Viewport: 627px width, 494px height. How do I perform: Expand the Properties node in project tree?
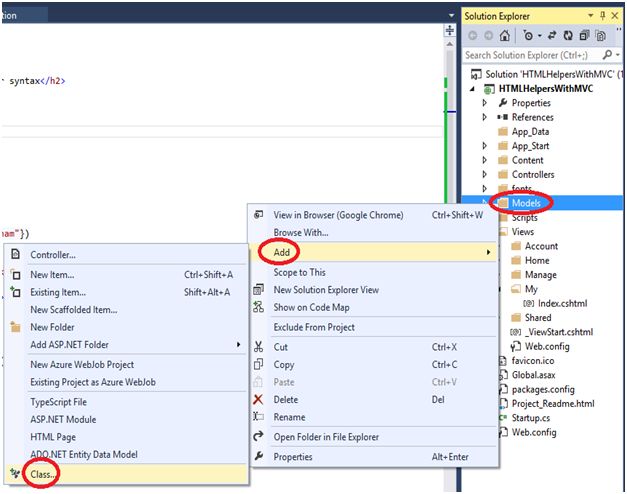[x=485, y=103]
